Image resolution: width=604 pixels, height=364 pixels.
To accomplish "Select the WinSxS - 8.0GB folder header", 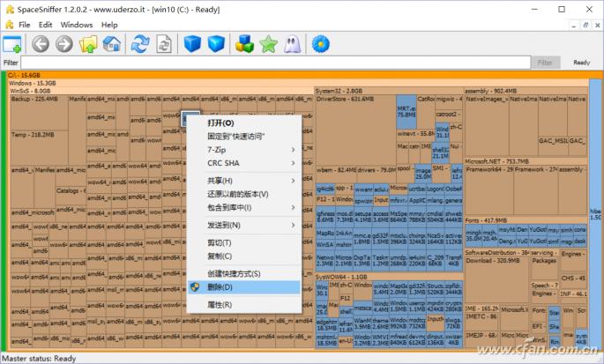I will tap(161, 92).
